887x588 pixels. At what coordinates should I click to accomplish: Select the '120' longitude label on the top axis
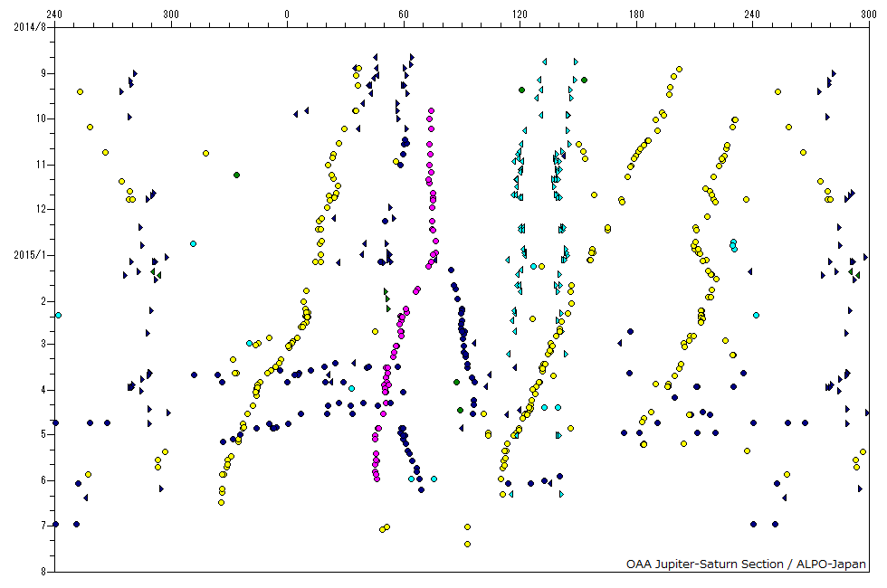point(520,14)
